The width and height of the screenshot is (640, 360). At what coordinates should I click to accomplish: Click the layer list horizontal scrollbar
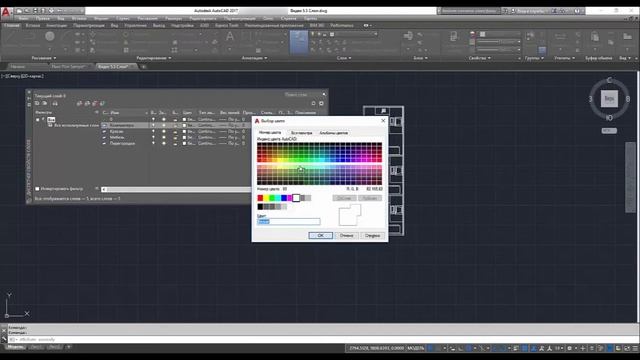(176, 189)
